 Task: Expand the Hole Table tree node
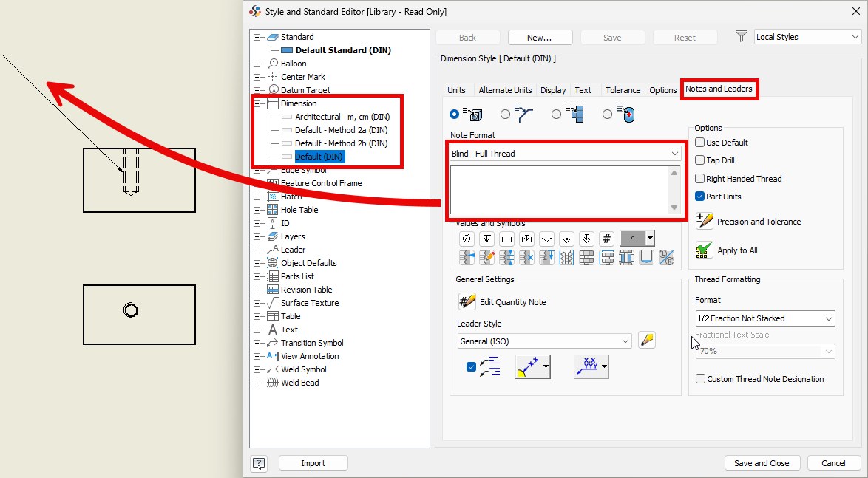point(257,210)
